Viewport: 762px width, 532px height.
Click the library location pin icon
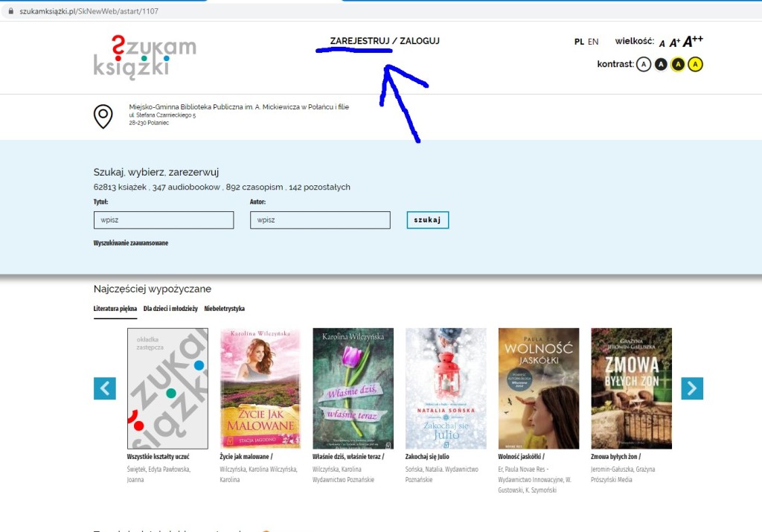[103, 116]
